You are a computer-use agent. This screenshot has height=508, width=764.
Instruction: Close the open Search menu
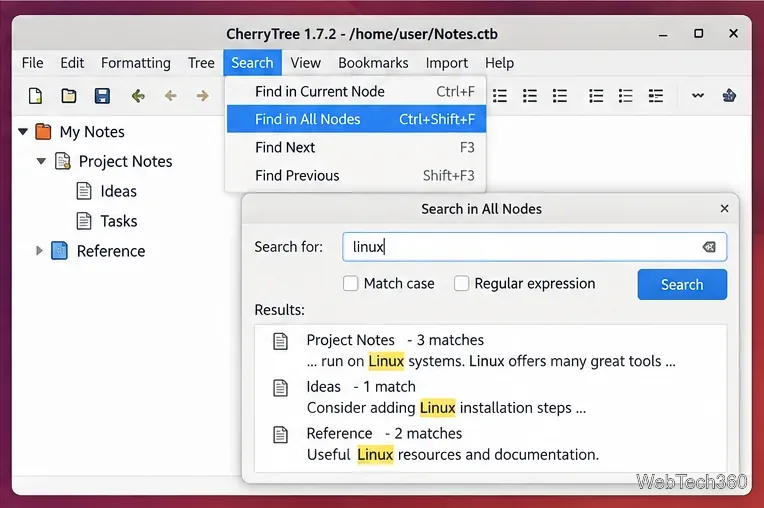(252, 63)
